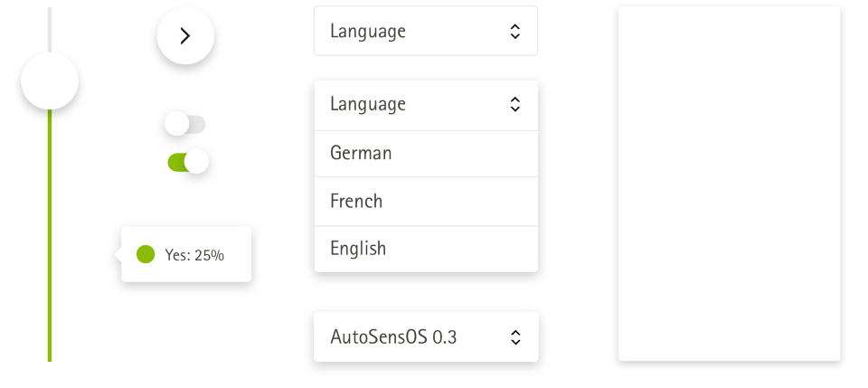Select German from the language list
Image resolution: width=868 pixels, height=388 pixels.
426,154
